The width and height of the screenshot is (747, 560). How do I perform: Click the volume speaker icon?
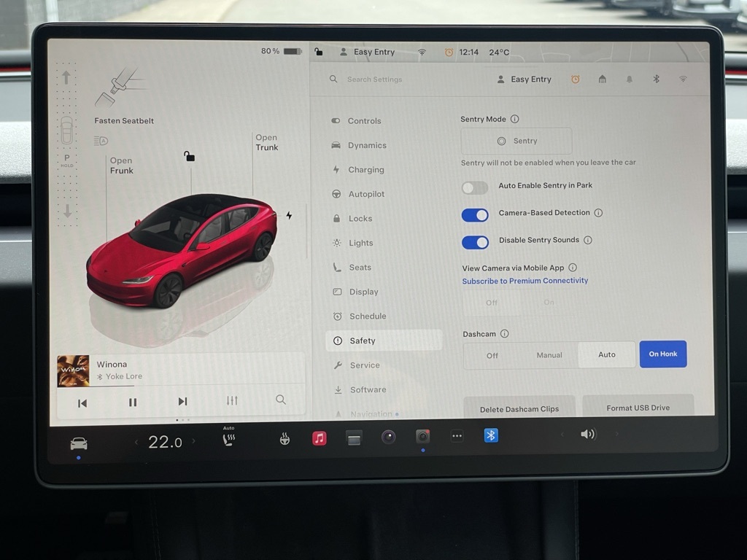[587, 435]
